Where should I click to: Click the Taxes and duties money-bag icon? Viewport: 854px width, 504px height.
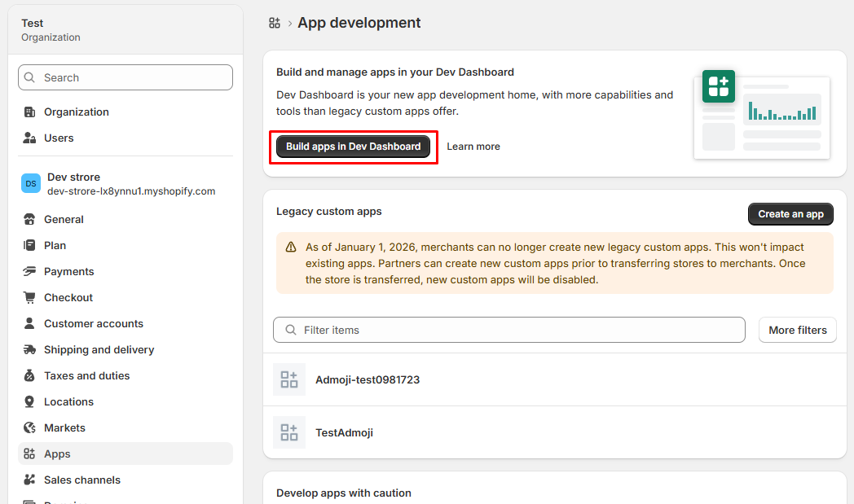[29, 375]
